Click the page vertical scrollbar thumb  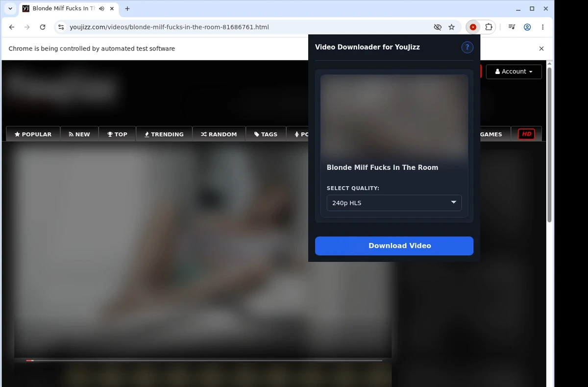point(549,145)
